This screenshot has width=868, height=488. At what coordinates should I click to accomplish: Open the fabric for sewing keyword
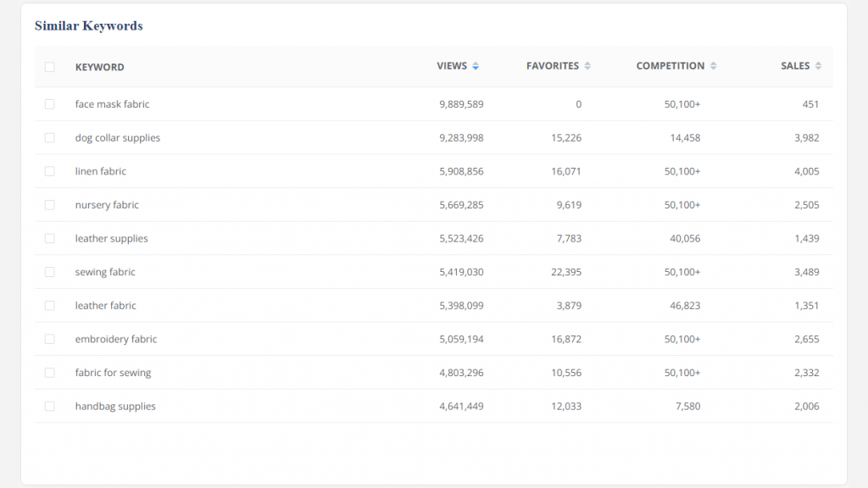[x=113, y=373]
